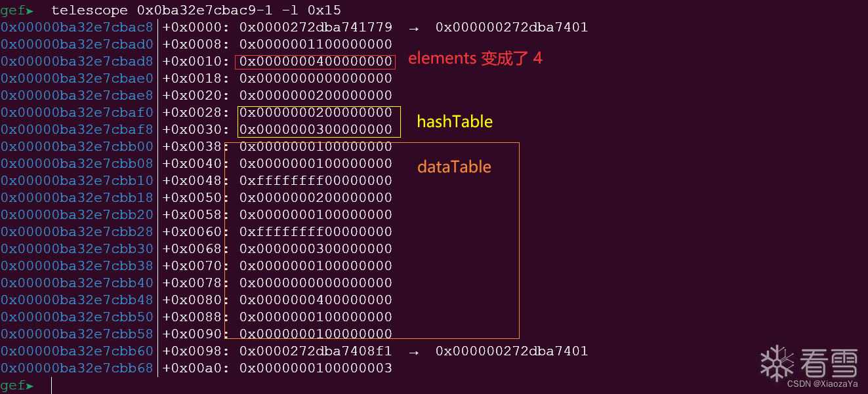Click the arrow on the +0x0098 row

(414, 351)
